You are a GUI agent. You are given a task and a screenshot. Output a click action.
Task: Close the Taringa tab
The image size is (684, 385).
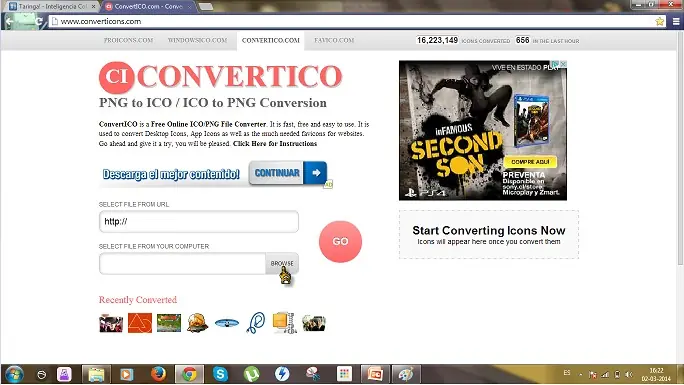coord(93,7)
